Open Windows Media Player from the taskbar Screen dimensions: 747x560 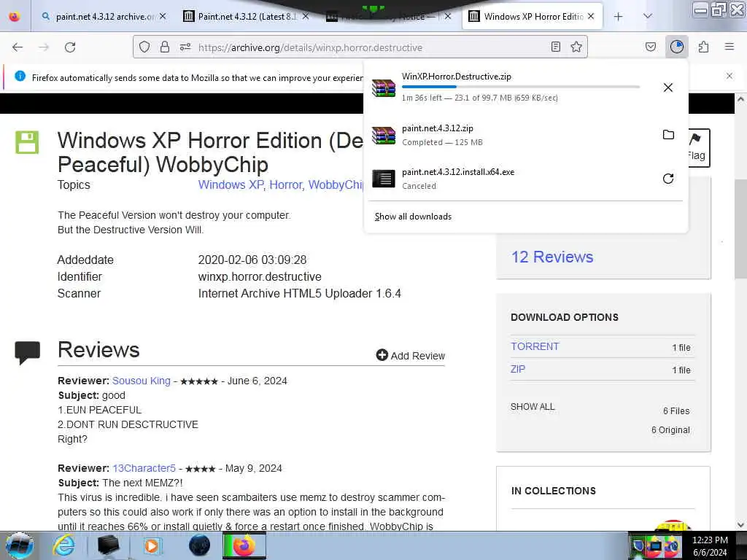pos(152,545)
